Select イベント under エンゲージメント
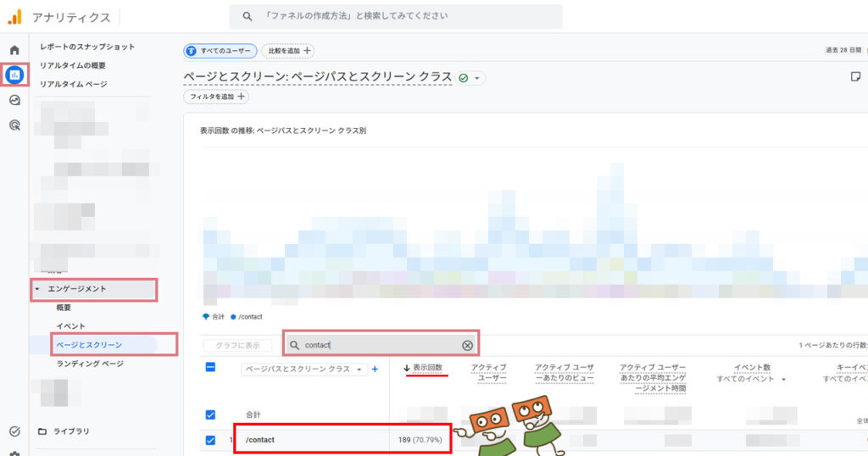Image resolution: width=868 pixels, height=456 pixels. (x=71, y=326)
